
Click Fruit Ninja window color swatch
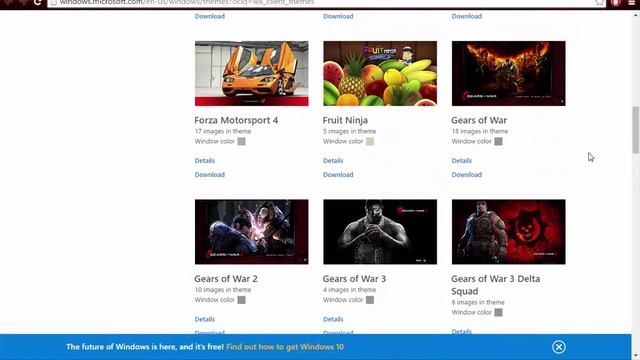[x=370, y=142]
